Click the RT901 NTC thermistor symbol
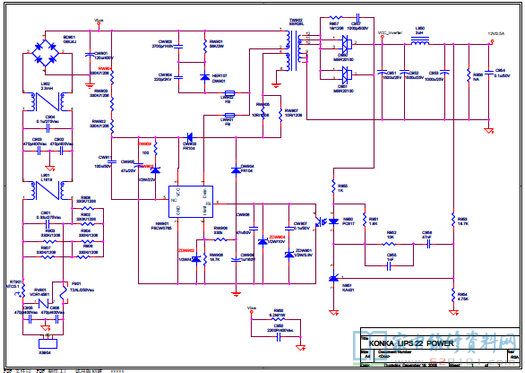The image size is (525, 373). 23,289
